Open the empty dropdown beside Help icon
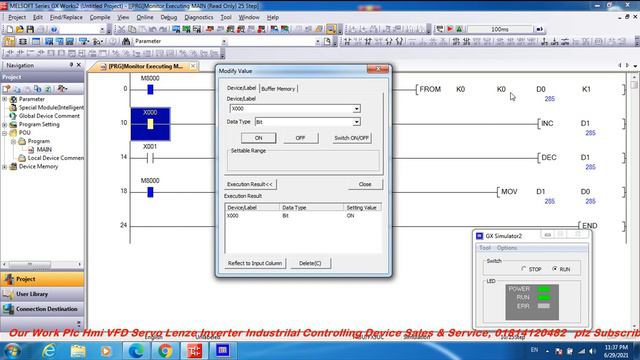640x360 pixels. (x=102, y=29)
